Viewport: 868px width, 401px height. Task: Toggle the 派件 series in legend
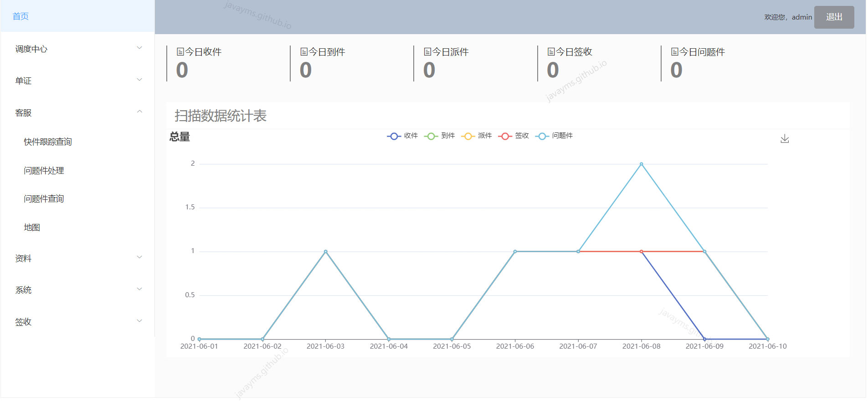click(x=477, y=136)
